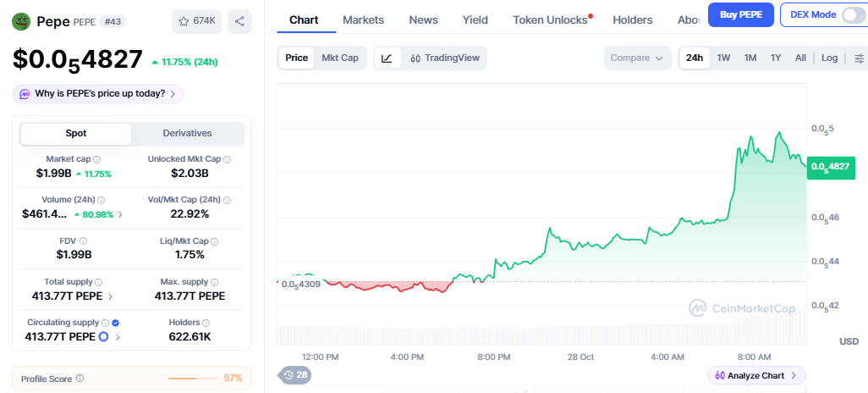Click info icon next to FDV
The image size is (868, 393).
[83, 241]
